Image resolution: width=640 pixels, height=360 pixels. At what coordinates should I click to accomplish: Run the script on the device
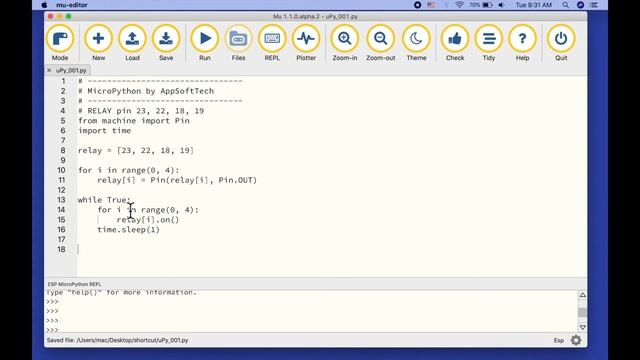tap(204, 43)
